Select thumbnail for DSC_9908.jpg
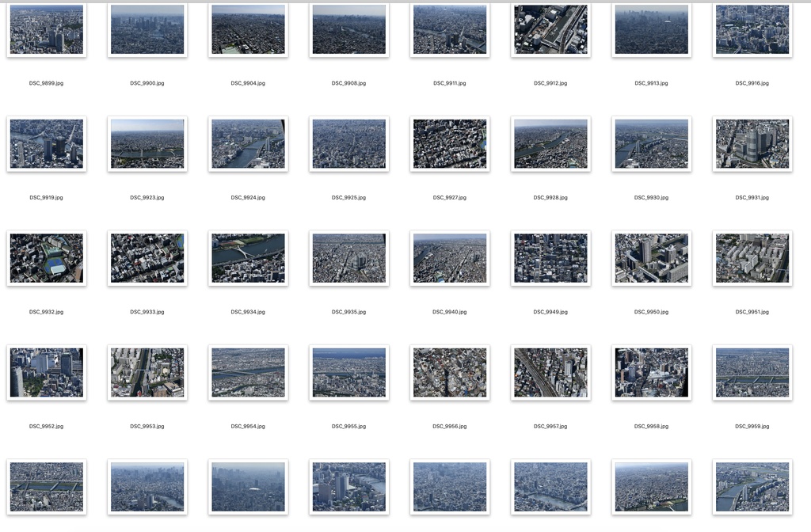This screenshot has height=532, width=811. click(x=349, y=29)
